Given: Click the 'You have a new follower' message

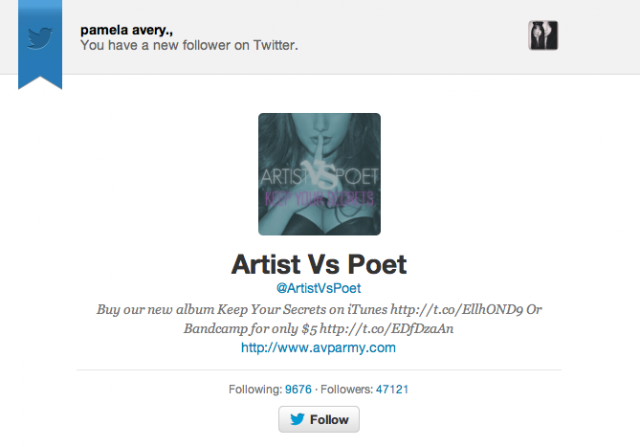Looking at the screenshot, I should coord(189,45).
